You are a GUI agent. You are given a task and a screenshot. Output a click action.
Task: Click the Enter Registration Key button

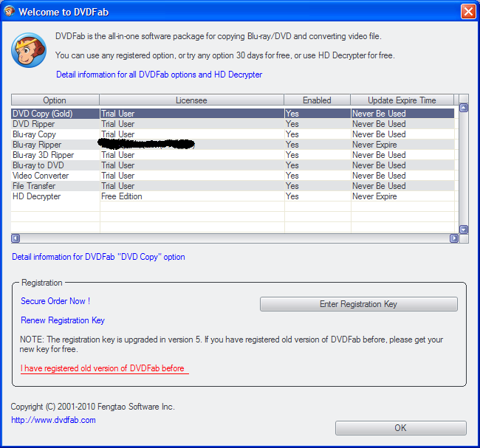[x=359, y=304]
